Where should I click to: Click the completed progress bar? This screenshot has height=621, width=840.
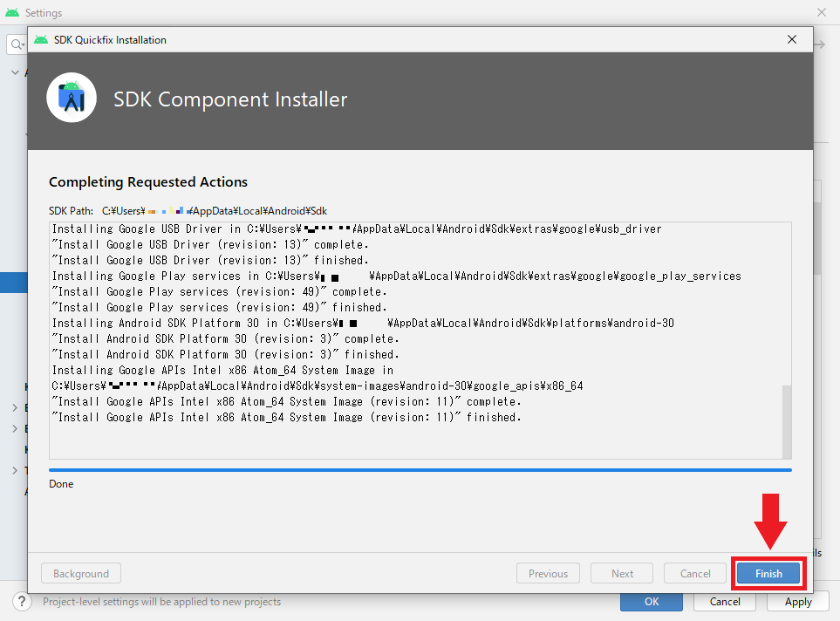coord(420,470)
